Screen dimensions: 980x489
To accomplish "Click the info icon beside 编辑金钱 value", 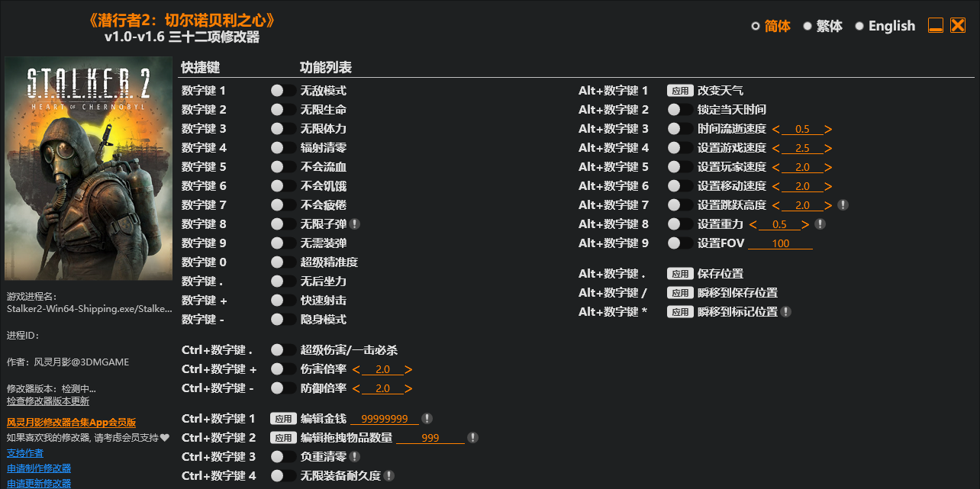I will [427, 419].
